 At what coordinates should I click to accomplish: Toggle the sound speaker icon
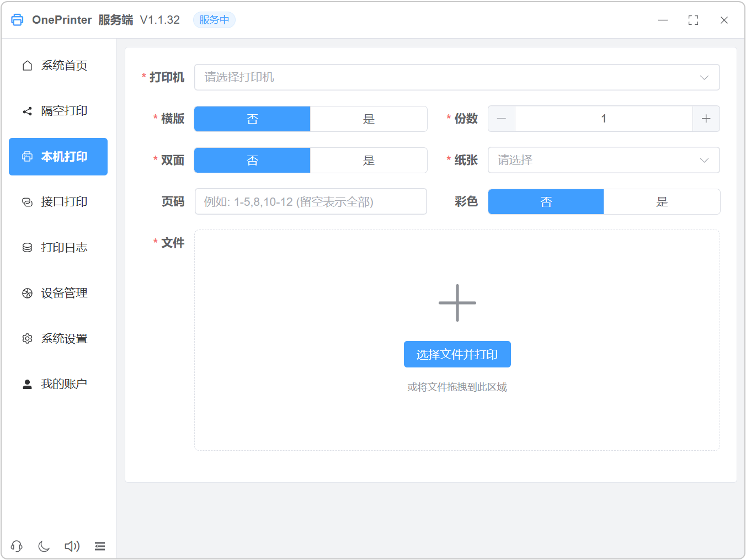[72, 546]
